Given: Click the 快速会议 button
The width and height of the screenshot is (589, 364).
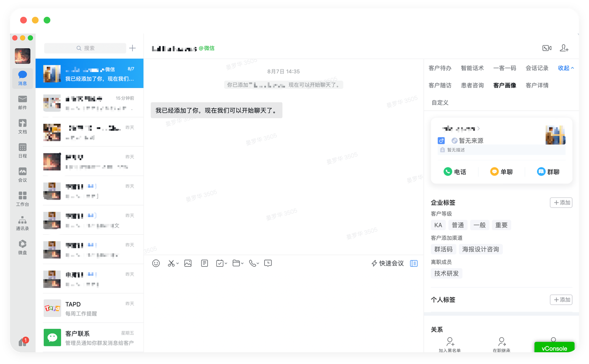Looking at the screenshot, I should [x=387, y=263].
